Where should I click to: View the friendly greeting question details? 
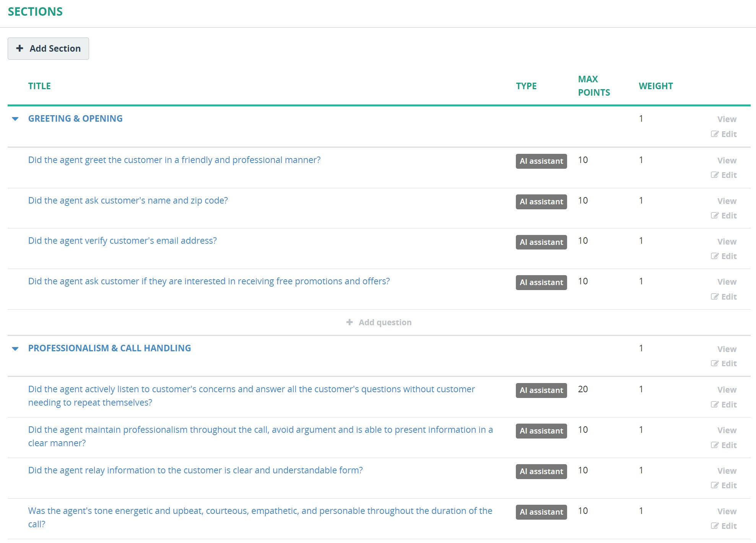[x=727, y=160]
